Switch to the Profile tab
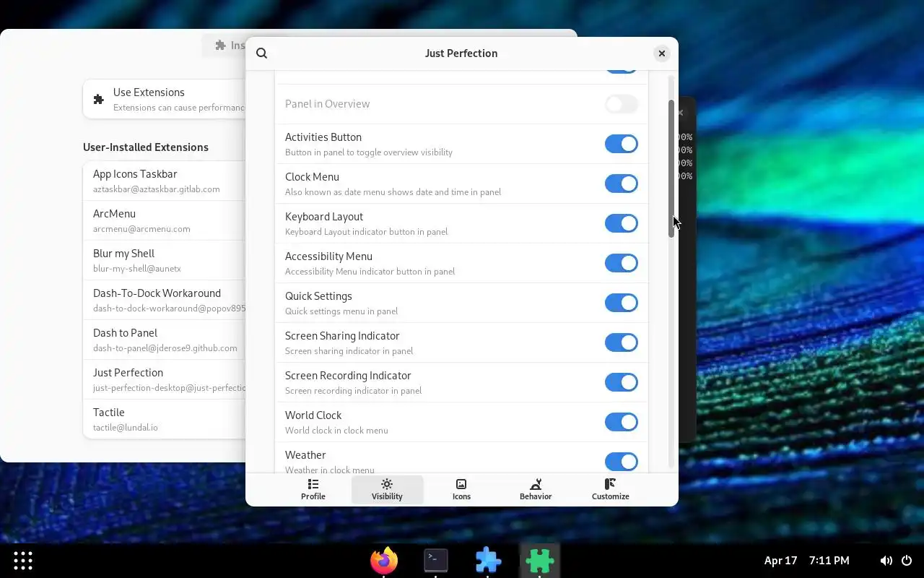This screenshot has width=924, height=578. point(313,489)
